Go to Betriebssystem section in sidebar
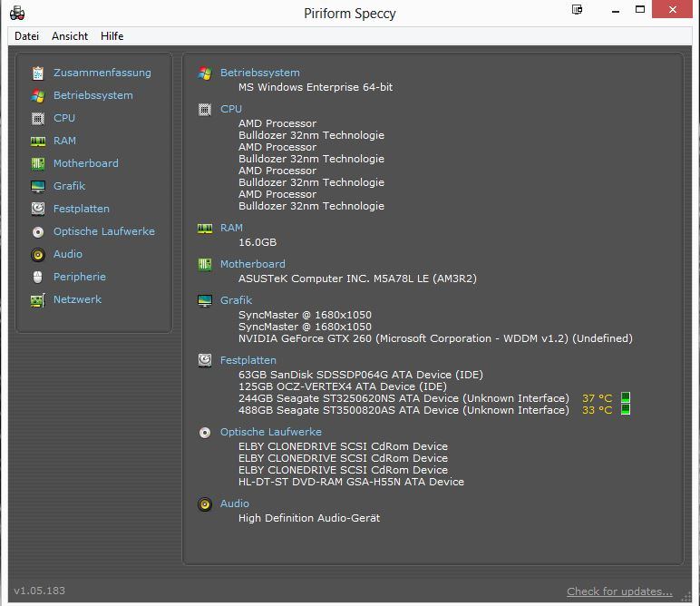 coord(93,95)
